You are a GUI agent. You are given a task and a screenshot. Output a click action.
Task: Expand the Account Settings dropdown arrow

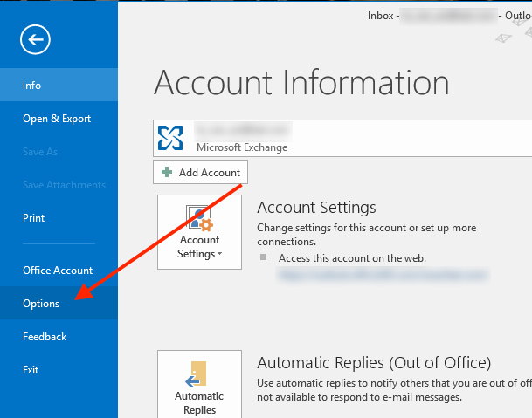(x=218, y=255)
